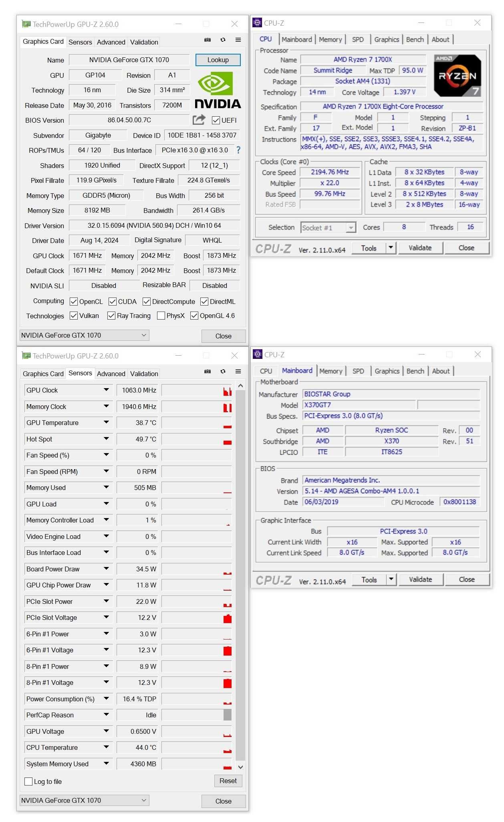Screen dimensions: 504x822
Task: Expand the PerfCap Reason sensor dropdown
Action: click(106, 715)
